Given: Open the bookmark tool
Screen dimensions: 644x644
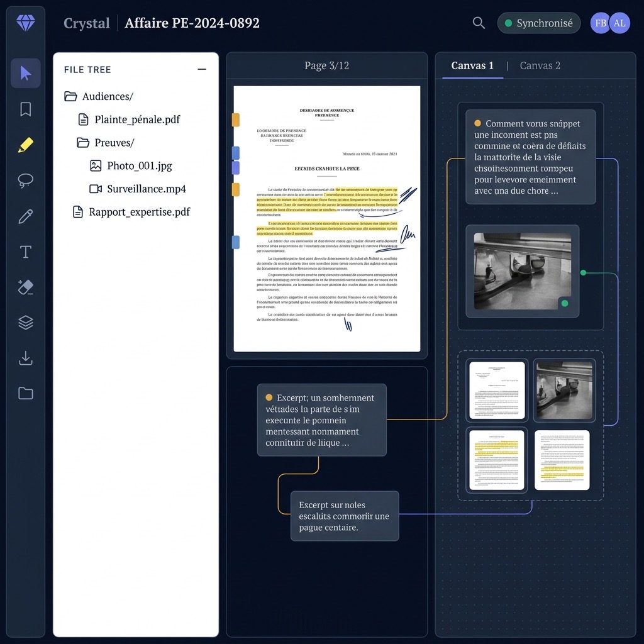Looking at the screenshot, I should pyautogui.click(x=25, y=109).
